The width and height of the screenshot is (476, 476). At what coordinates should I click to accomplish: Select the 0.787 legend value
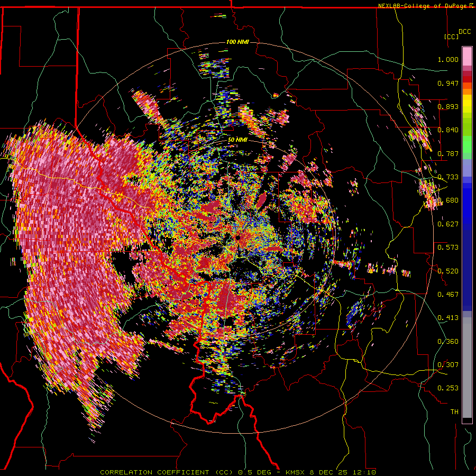point(448,153)
